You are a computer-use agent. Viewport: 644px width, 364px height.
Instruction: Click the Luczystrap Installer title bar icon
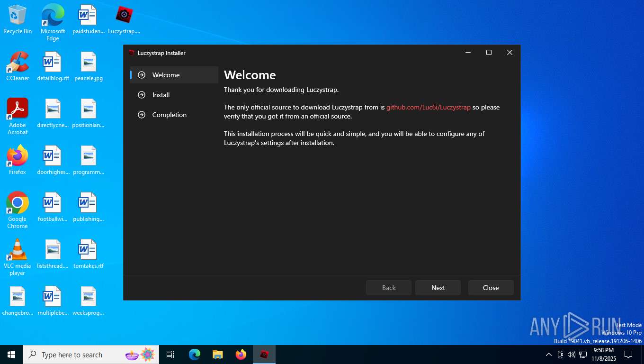click(132, 53)
